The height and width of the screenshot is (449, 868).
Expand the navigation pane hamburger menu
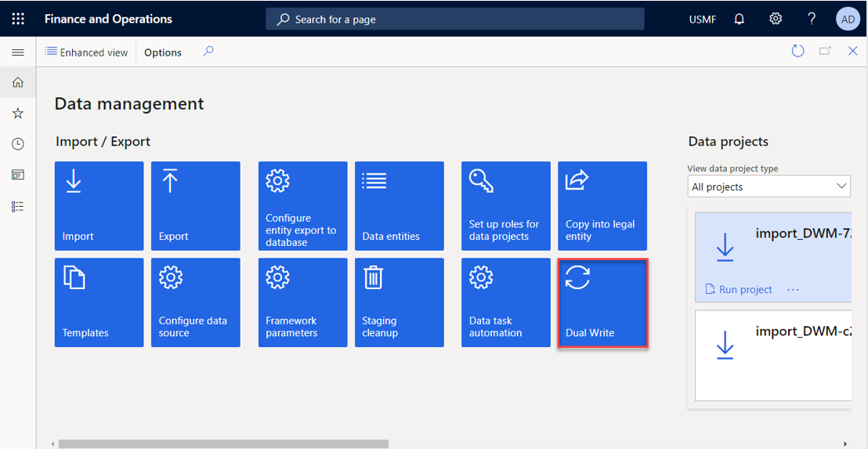[x=18, y=53]
